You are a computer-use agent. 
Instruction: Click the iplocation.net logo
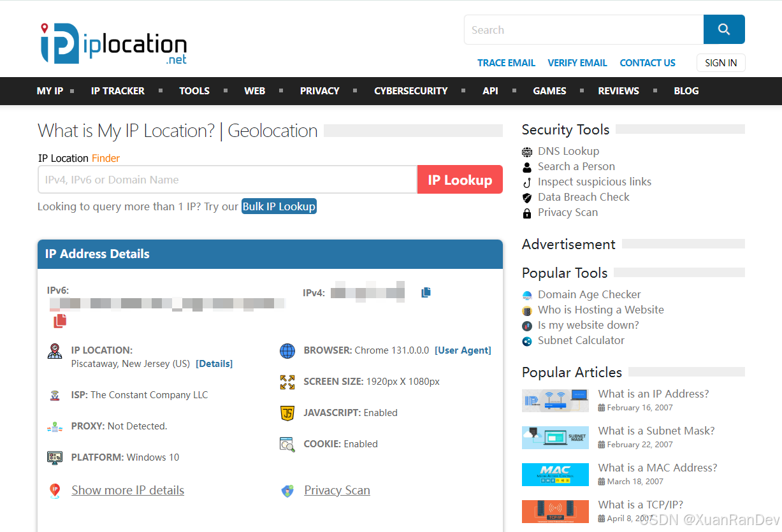pyautogui.click(x=113, y=44)
